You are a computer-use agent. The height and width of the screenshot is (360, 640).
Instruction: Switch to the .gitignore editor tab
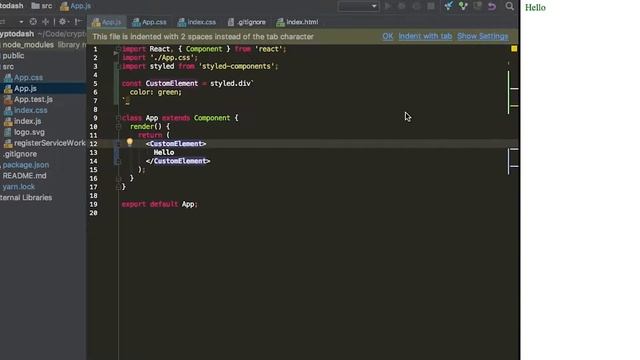tap(247, 22)
